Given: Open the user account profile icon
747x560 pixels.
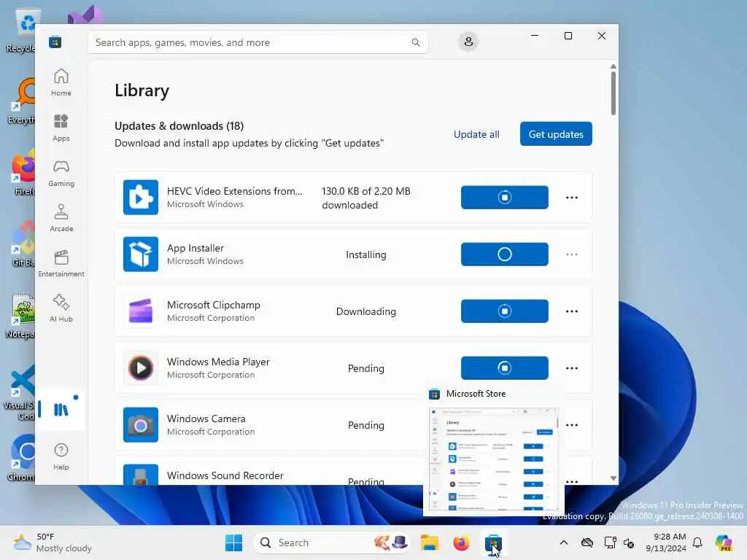Looking at the screenshot, I should [468, 42].
